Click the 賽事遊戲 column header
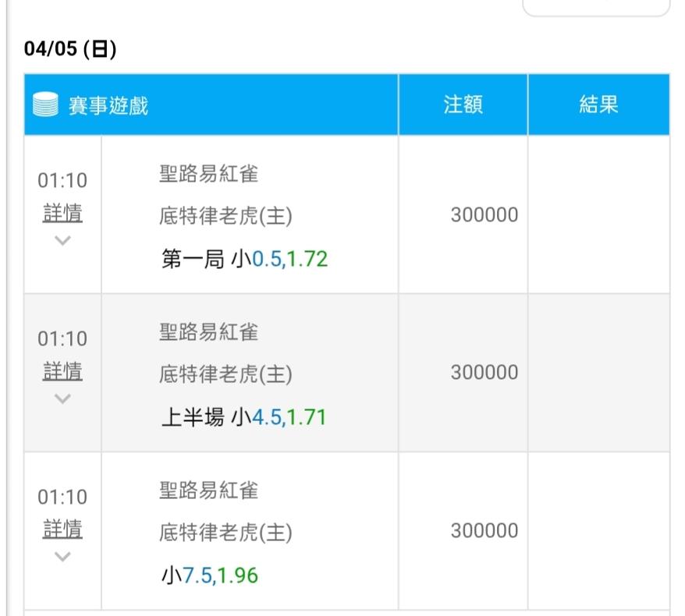The width and height of the screenshot is (685, 616). pyautogui.click(x=108, y=105)
